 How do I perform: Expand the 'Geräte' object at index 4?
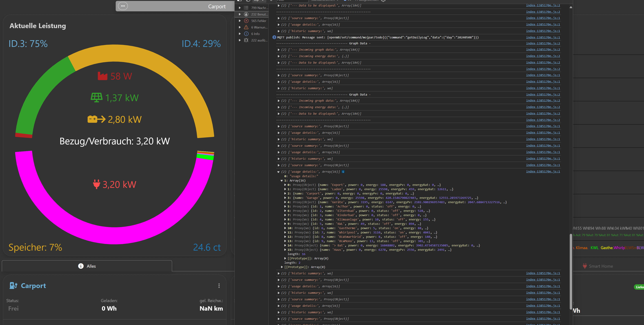coord(285,202)
